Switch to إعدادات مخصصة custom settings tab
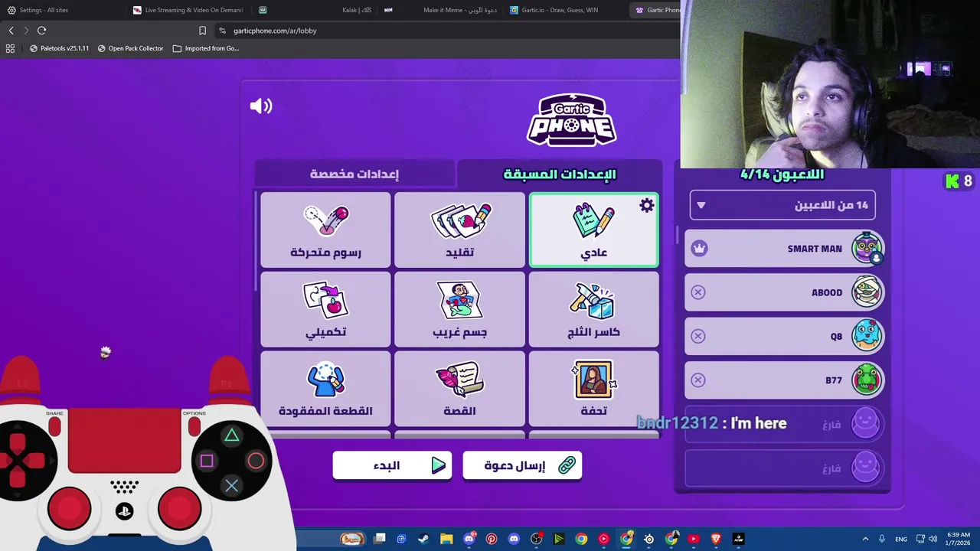This screenshot has width=980, height=551. tap(354, 174)
